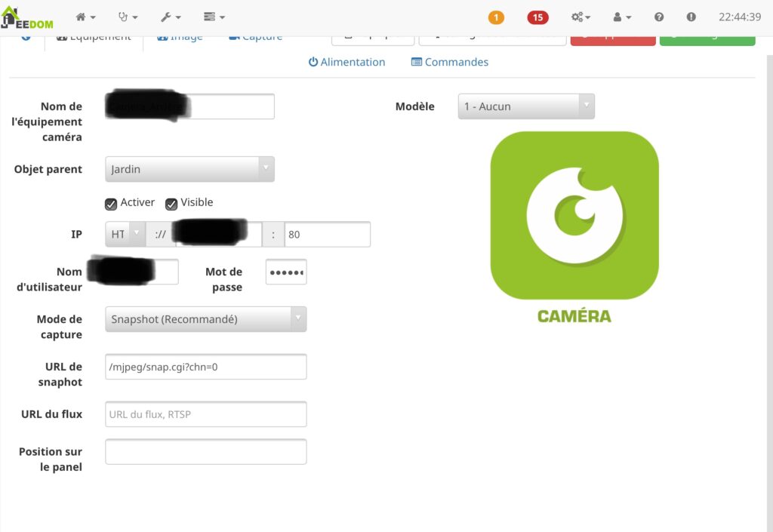Open the Mode de capture dropdown
773x532 pixels.
point(205,318)
